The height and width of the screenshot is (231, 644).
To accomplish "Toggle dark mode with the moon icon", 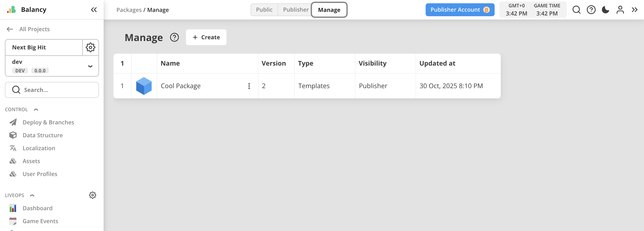I will coord(605,10).
